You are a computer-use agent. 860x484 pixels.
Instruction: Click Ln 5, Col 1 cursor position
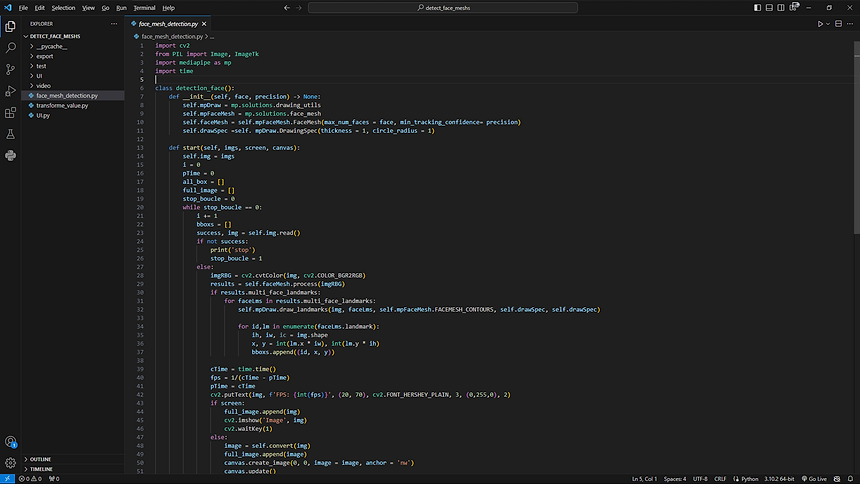pyautogui.click(x=644, y=479)
